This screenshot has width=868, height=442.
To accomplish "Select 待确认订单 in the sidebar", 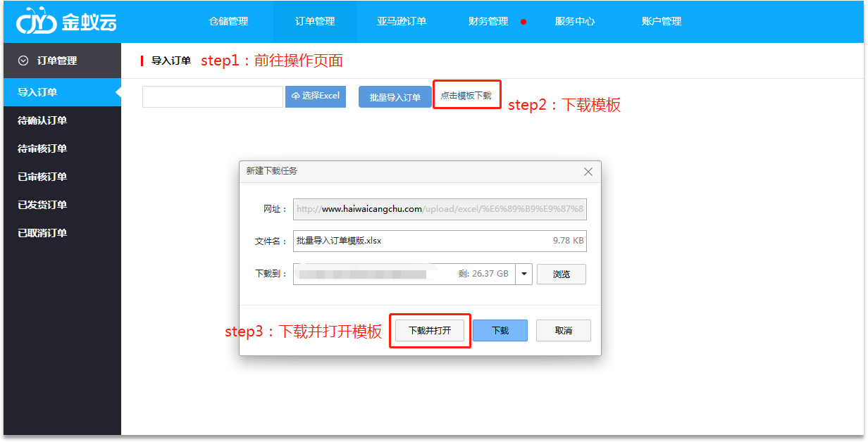I will pos(42,120).
